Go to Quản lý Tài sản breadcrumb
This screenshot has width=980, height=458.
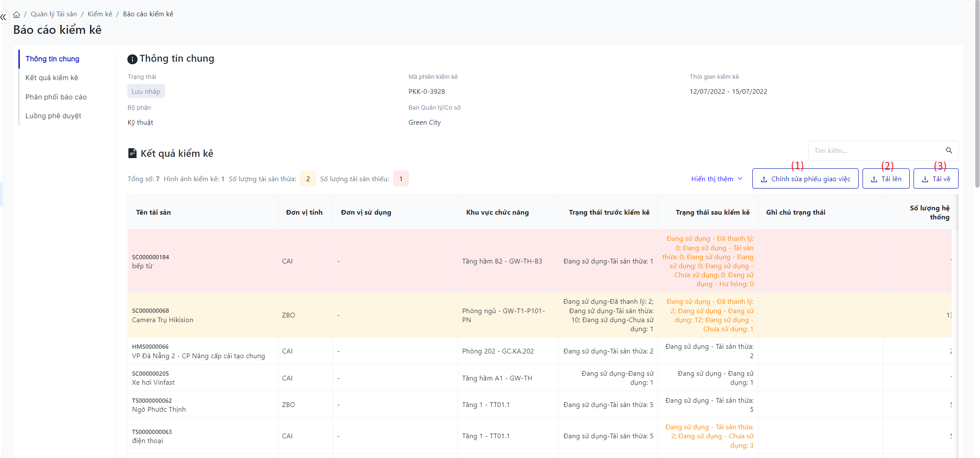point(54,14)
